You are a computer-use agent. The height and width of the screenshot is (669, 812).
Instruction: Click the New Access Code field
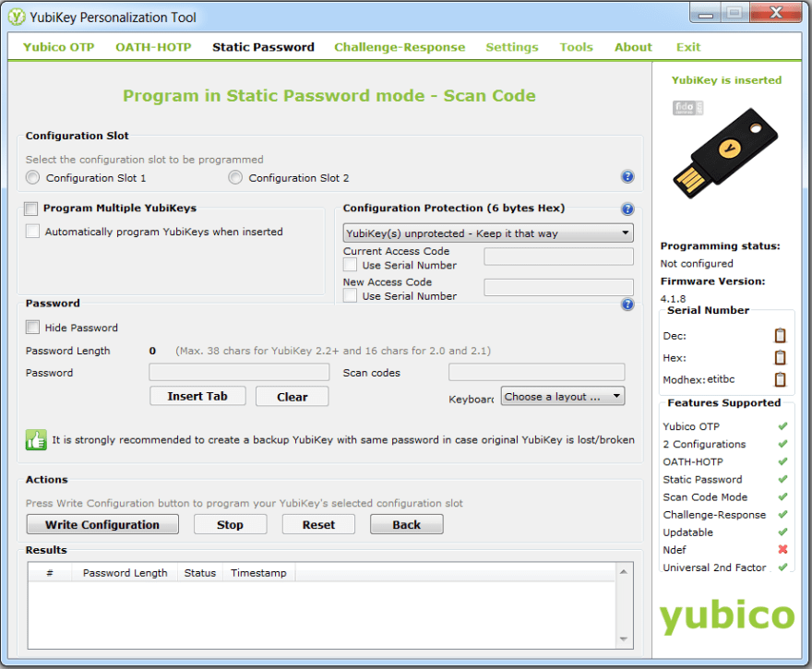tap(559, 287)
